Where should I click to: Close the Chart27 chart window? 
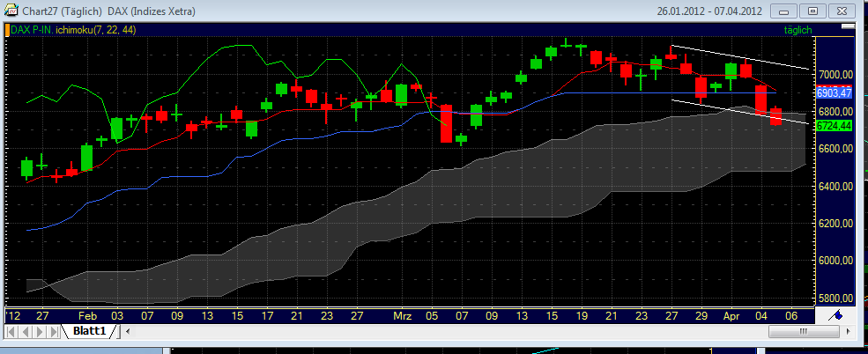click(842, 11)
